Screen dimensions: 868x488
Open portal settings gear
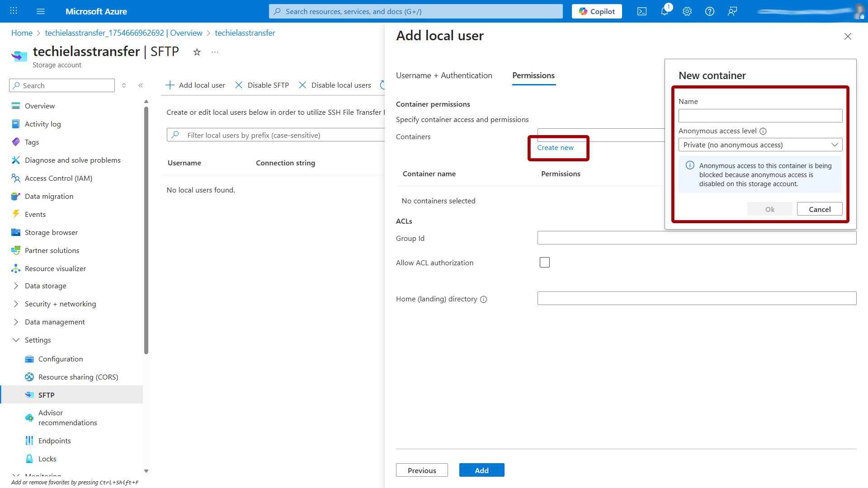[x=687, y=11]
